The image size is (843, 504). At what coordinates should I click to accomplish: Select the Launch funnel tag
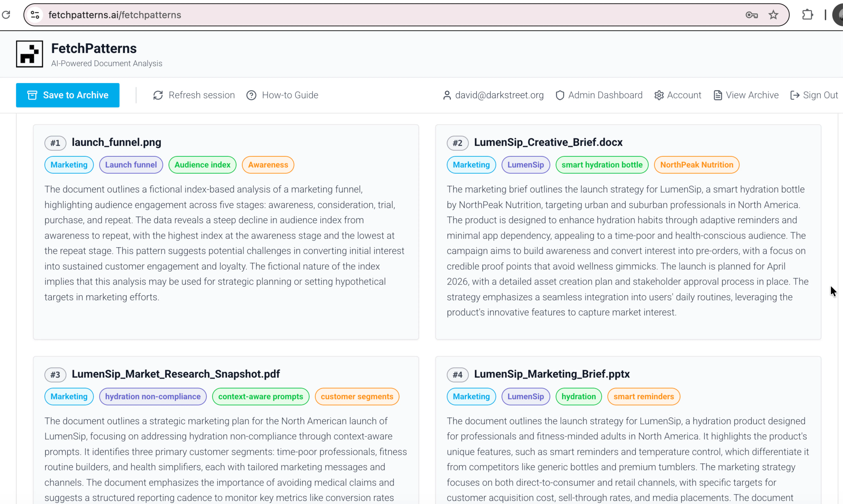click(x=131, y=165)
